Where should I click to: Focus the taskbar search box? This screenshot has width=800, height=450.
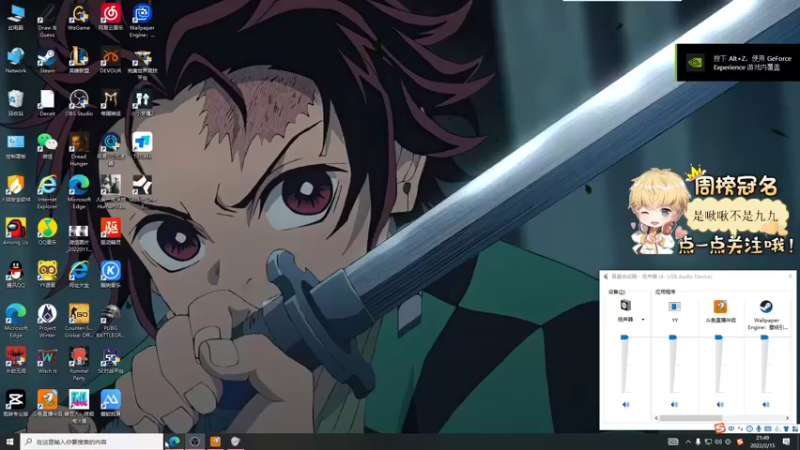coord(92,442)
